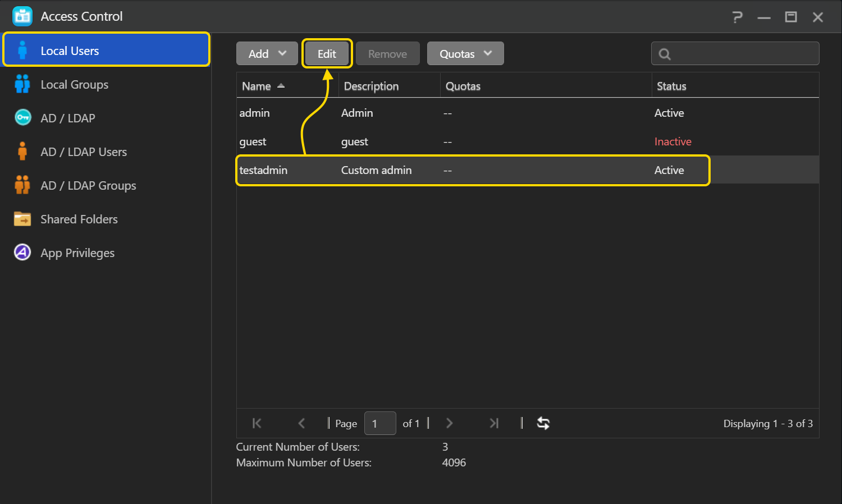This screenshot has height=504, width=842.
Task: Go to the next page arrow
Action: (x=449, y=423)
